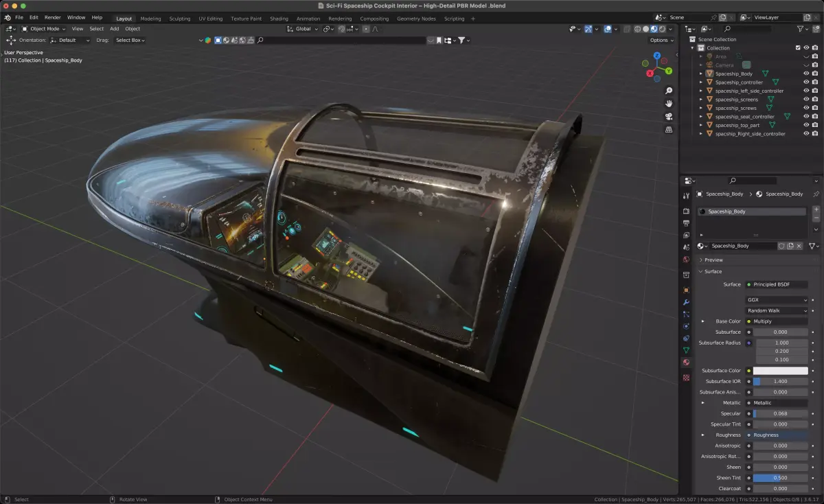Switch perspective/orthographic grid gizmo
Screen dimensions: 824x504
click(x=669, y=129)
